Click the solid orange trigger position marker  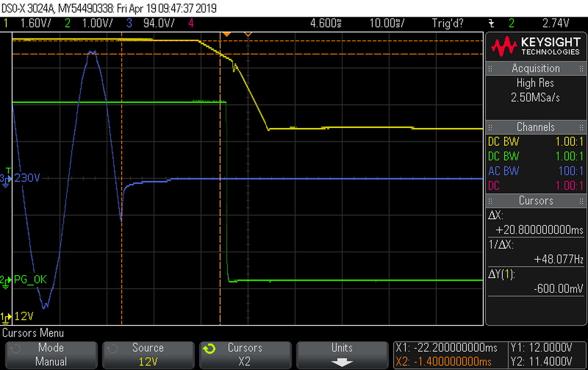(x=226, y=34)
